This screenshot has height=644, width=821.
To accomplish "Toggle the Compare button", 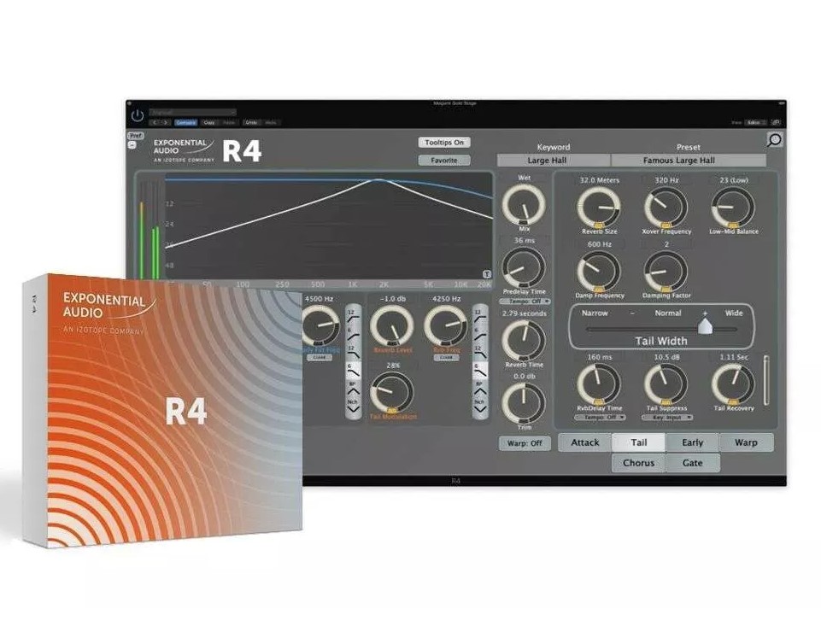I will pos(186,122).
